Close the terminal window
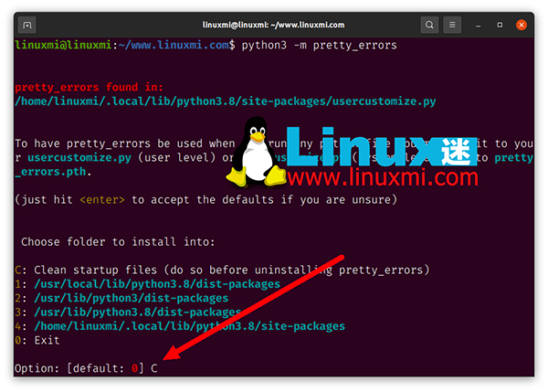This screenshot has height=392, width=548. pyautogui.click(x=522, y=25)
